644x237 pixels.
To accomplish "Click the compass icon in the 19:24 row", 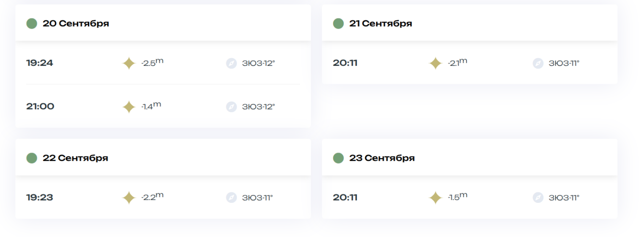I will pos(231,63).
